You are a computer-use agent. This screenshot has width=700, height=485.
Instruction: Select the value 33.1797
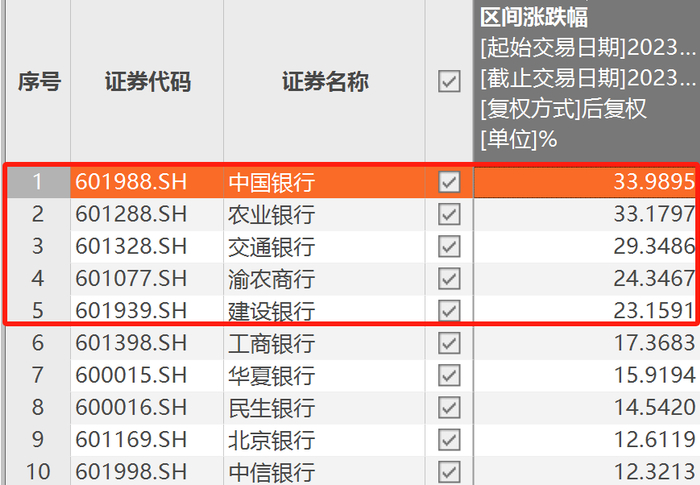654,214
